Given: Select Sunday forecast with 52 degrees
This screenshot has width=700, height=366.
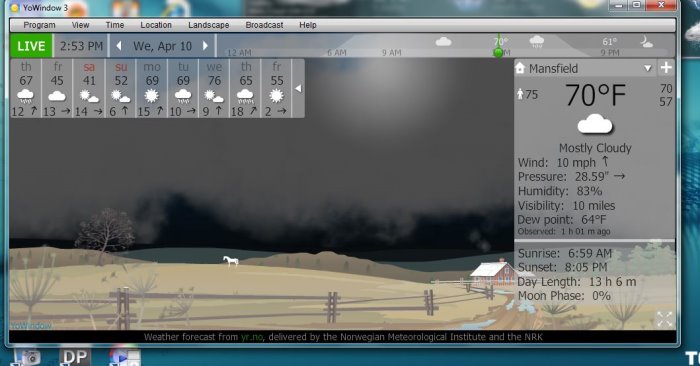Looking at the screenshot, I should click(121, 88).
